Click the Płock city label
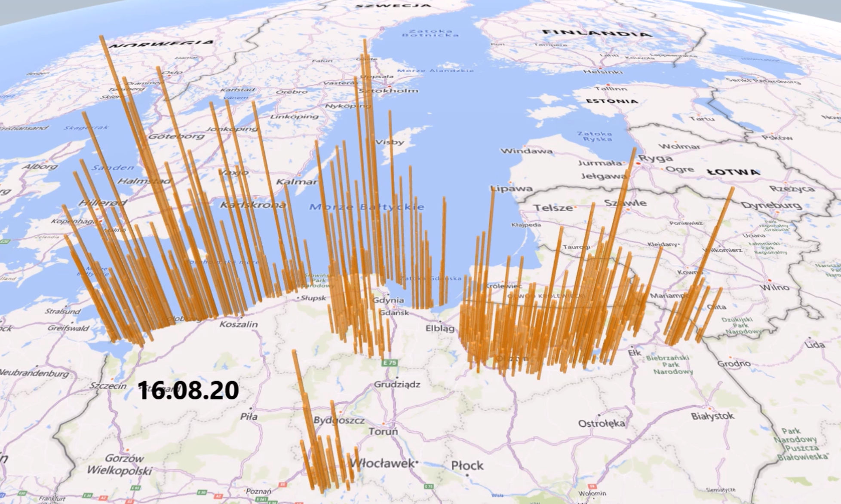This screenshot has width=841, height=504. point(467,465)
